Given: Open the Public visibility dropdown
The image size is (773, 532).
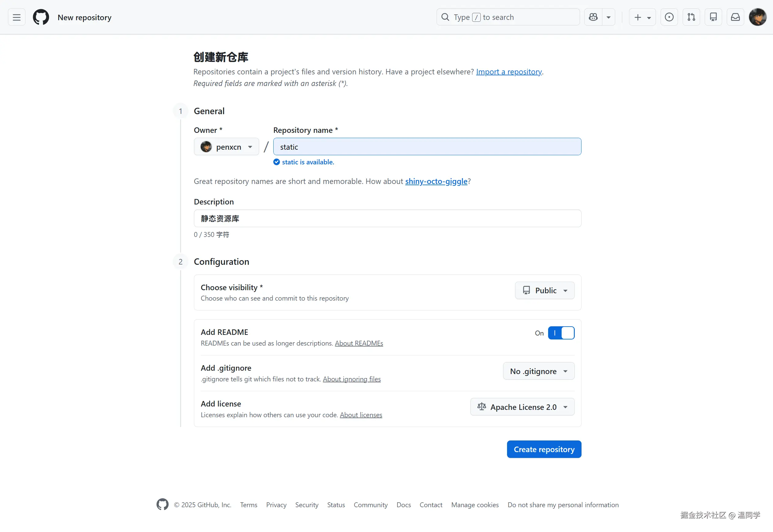Looking at the screenshot, I should click(x=544, y=290).
